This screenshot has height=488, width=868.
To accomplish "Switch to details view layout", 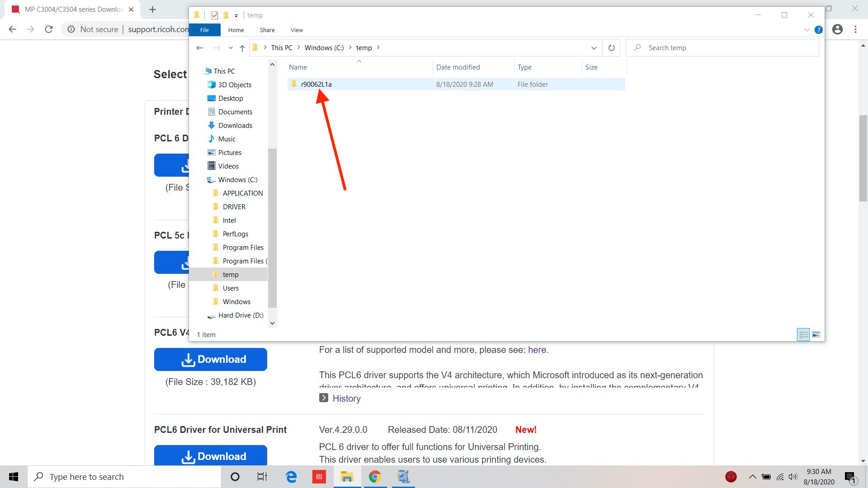I will [x=803, y=334].
